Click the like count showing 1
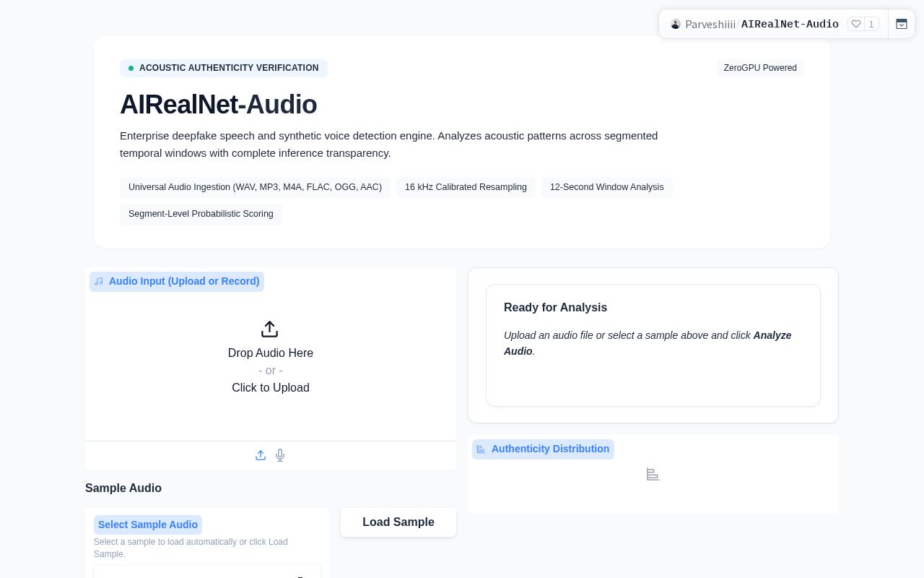 coord(871,24)
